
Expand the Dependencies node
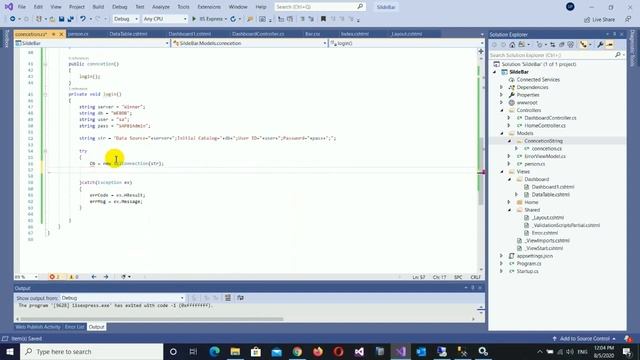(502, 87)
